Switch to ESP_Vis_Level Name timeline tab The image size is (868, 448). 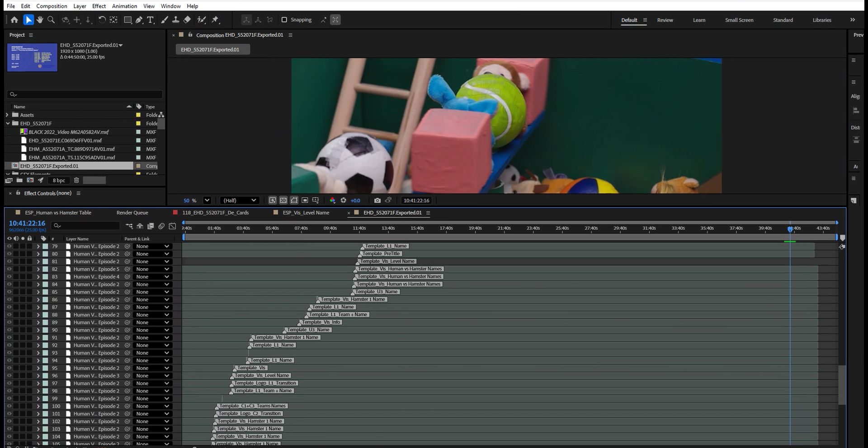(x=306, y=213)
